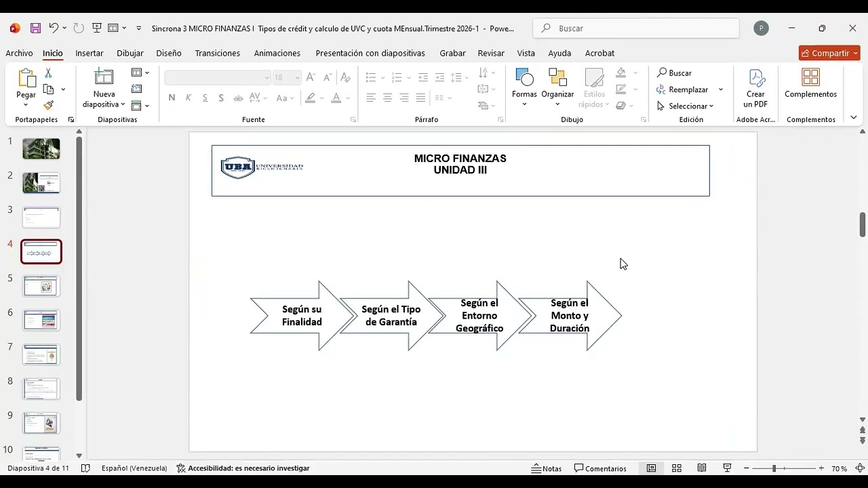Switch to the Insertar tab
This screenshot has height=488, width=868.
90,53
